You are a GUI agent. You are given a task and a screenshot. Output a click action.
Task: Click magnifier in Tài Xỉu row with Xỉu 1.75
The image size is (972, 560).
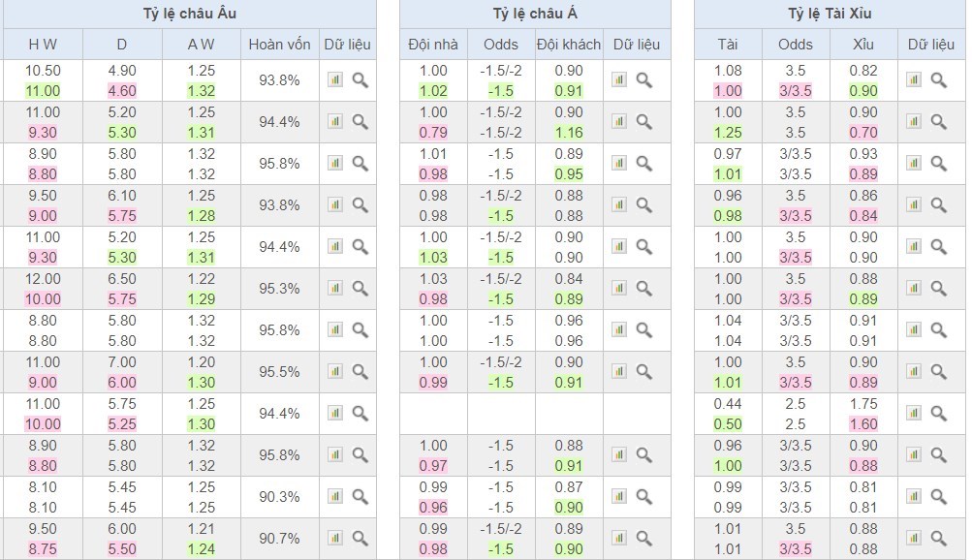(x=938, y=413)
